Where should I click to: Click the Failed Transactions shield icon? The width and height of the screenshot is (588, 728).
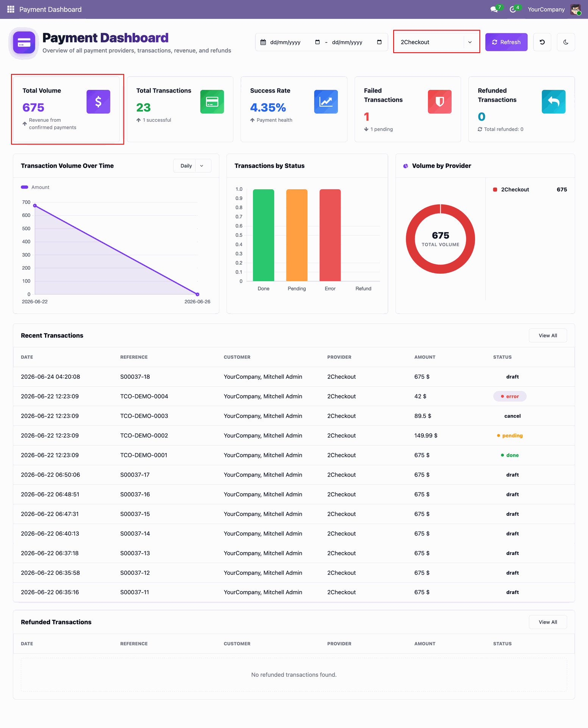coord(439,102)
